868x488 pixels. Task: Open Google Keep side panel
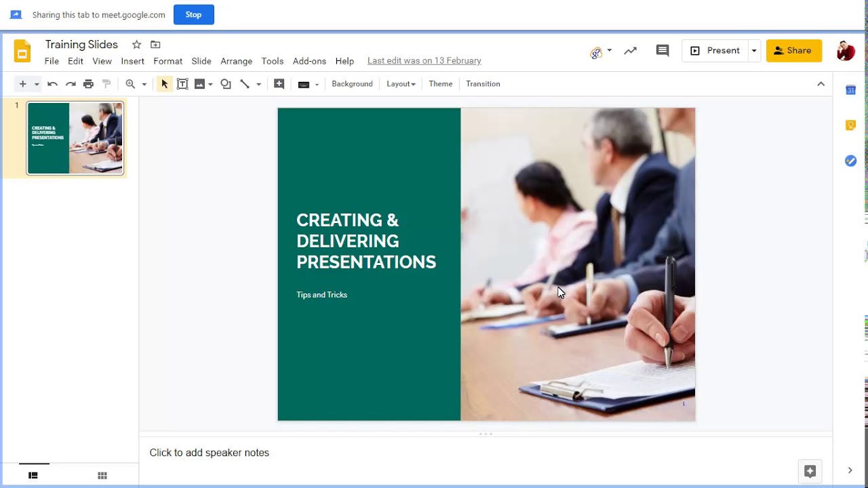point(850,125)
